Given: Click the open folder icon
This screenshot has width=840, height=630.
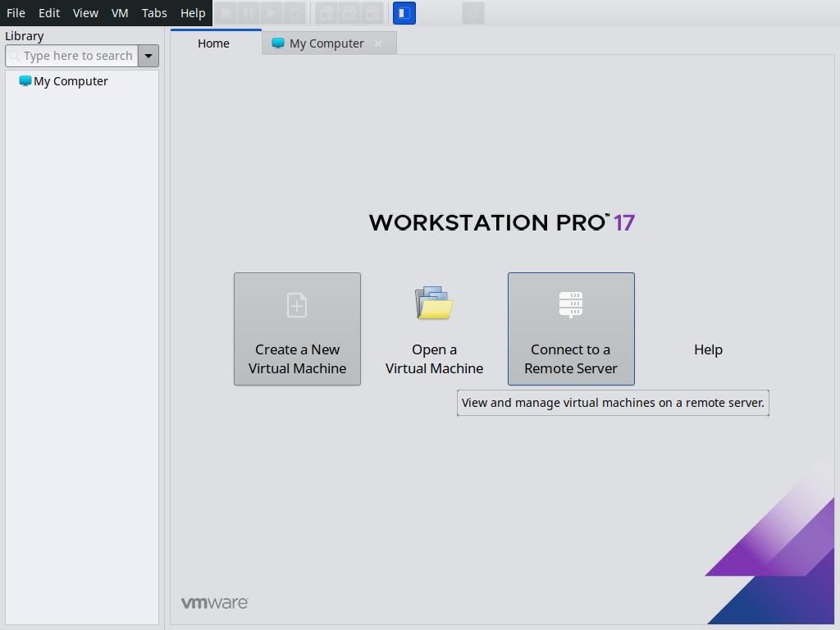Looking at the screenshot, I should click(x=434, y=303).
